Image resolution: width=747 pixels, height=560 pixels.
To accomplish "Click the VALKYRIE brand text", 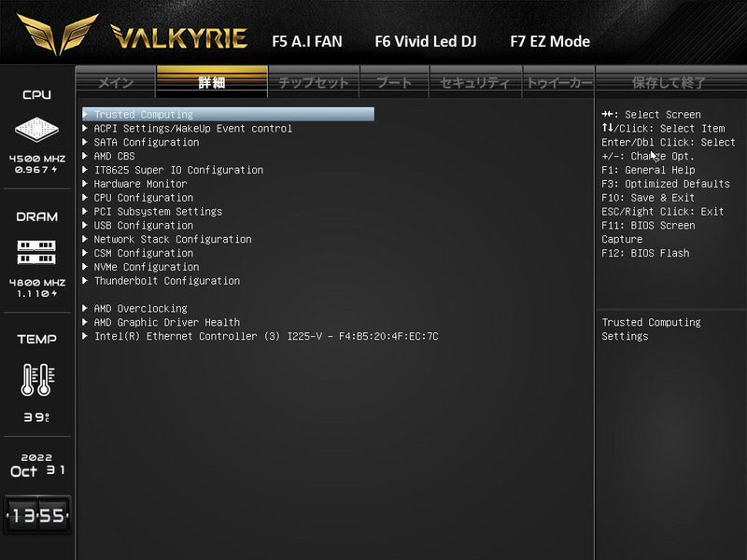I will pyautogui.click(x=179, y=36).
